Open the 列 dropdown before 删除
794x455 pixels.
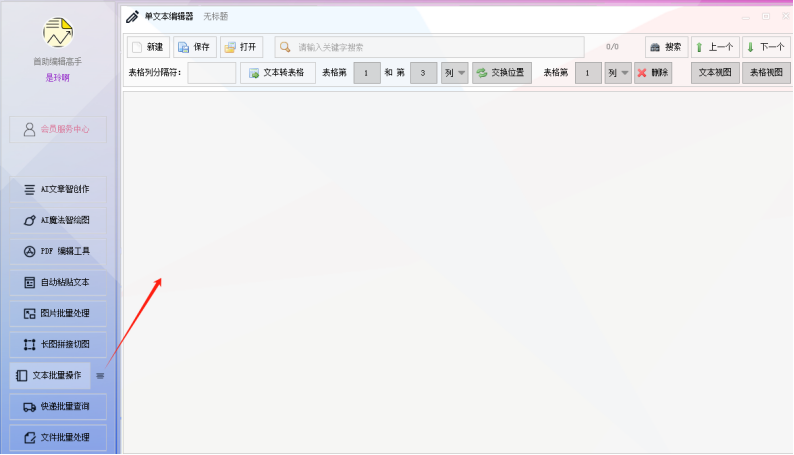pos(618,73)
